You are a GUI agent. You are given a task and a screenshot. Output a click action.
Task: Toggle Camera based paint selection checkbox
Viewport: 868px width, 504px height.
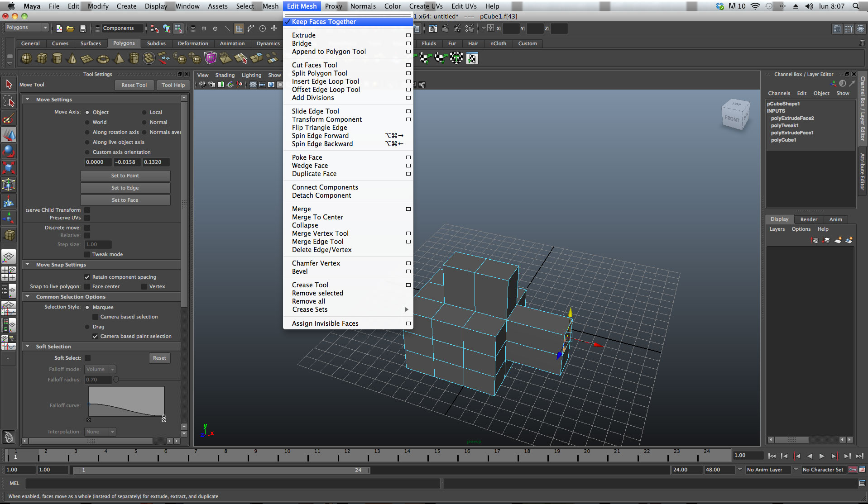coord(95,336)
